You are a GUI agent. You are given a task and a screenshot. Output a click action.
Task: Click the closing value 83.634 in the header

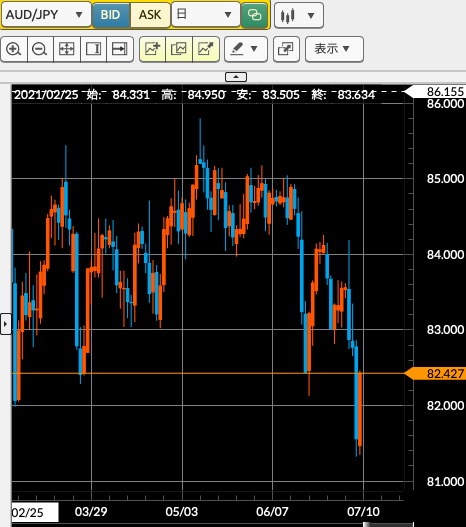pos(356,95)
